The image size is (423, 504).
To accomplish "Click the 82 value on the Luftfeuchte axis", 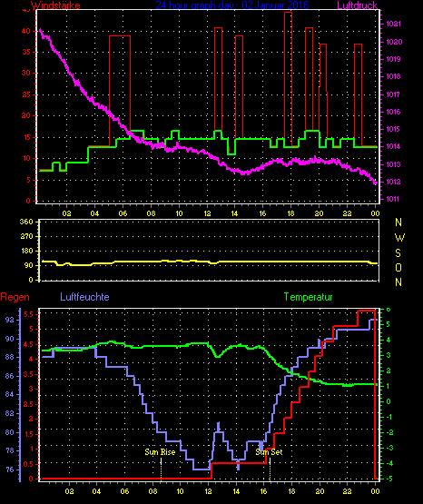I will 10,413.
